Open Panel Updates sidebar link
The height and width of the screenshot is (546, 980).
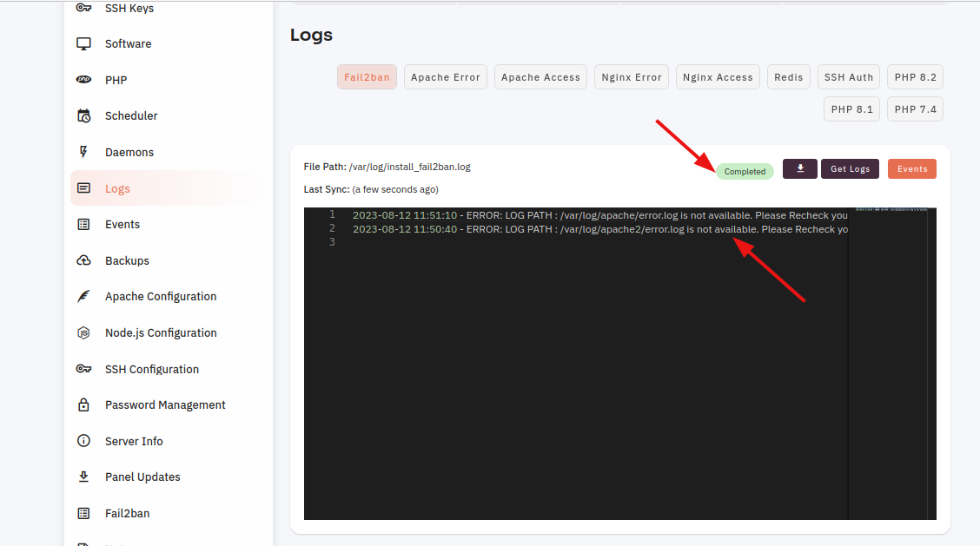pos(142,477)
